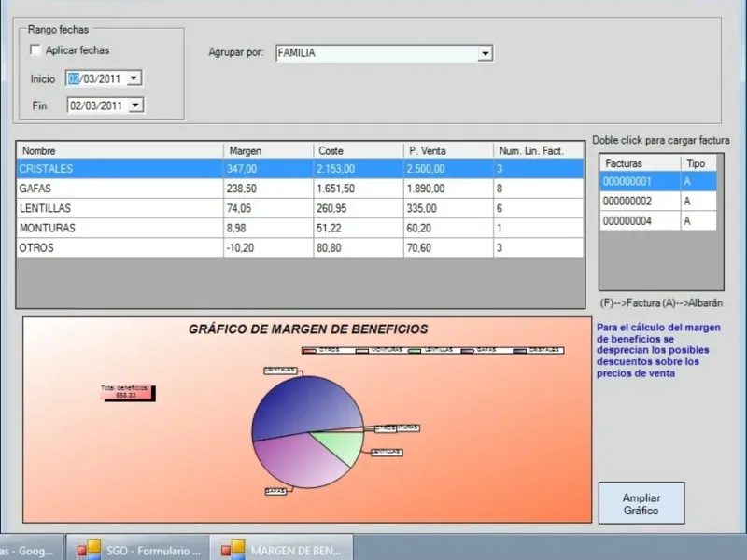Sort by the Num. Lin. Fact. column header

539,151
